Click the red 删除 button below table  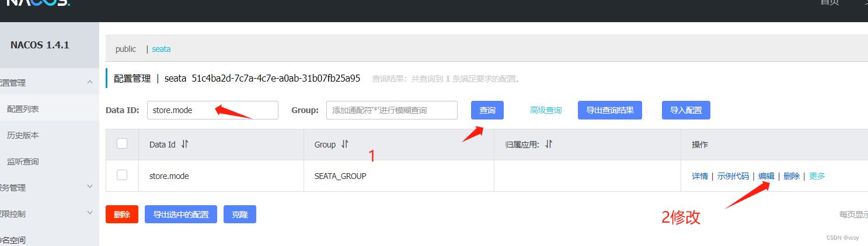122,214
